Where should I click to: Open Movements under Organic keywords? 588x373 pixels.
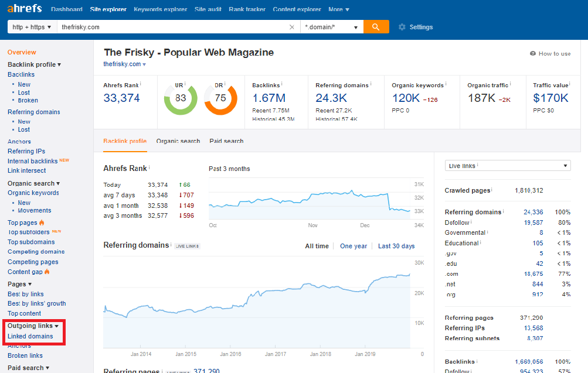coord(35,210)
